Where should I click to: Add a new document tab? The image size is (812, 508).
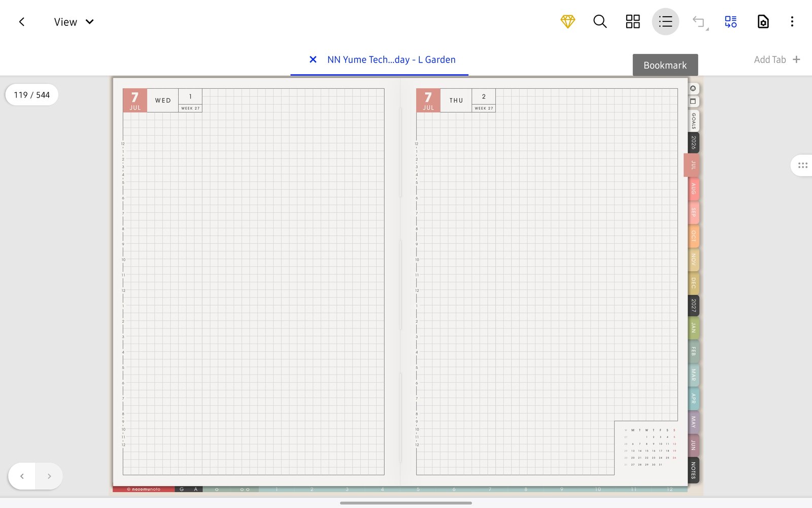[x=777, y=59]
